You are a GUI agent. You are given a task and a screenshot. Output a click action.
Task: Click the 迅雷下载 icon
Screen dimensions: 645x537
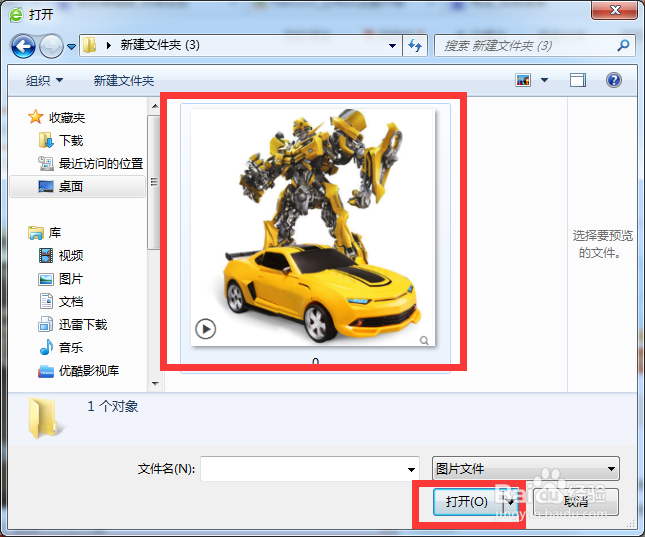pyautogui.click(x=46, y=324)
